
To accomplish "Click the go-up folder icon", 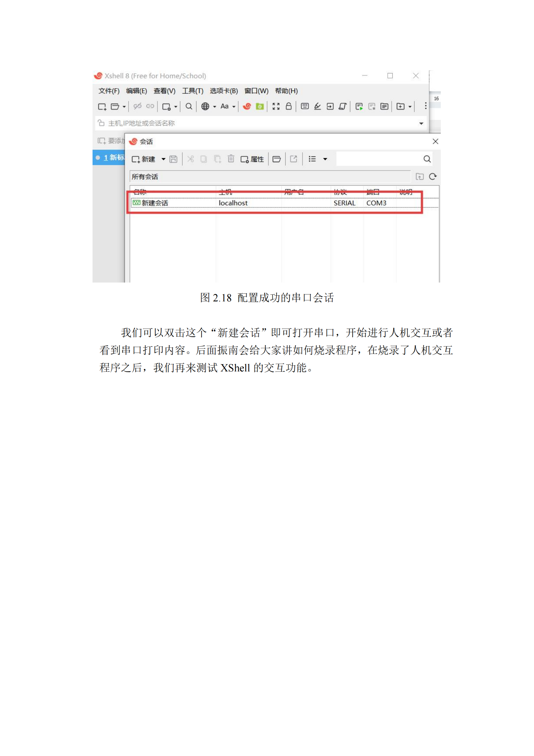I will click(x=420, y=177).
